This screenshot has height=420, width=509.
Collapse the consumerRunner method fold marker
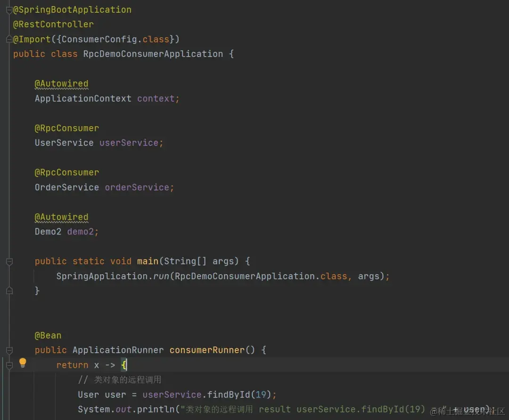pos(9,350)
